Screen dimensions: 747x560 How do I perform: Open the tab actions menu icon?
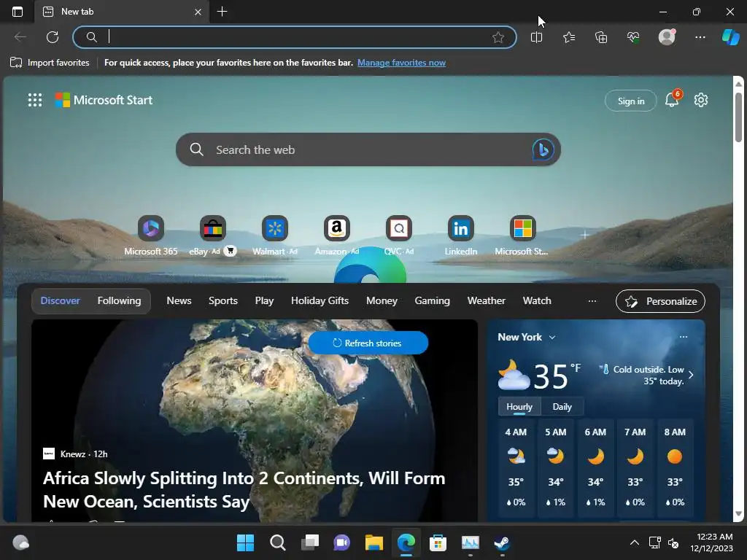(18, 12)
